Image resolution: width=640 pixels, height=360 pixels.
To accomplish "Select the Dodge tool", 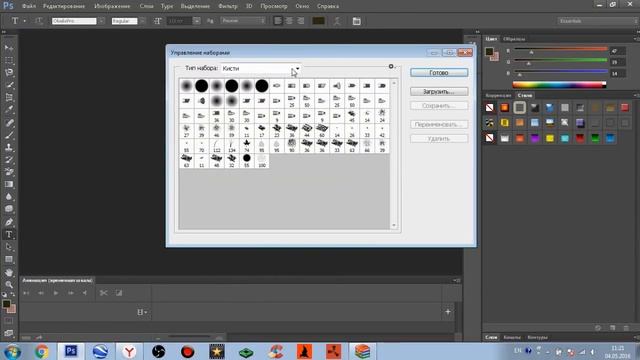I will (x=9, y=209).
